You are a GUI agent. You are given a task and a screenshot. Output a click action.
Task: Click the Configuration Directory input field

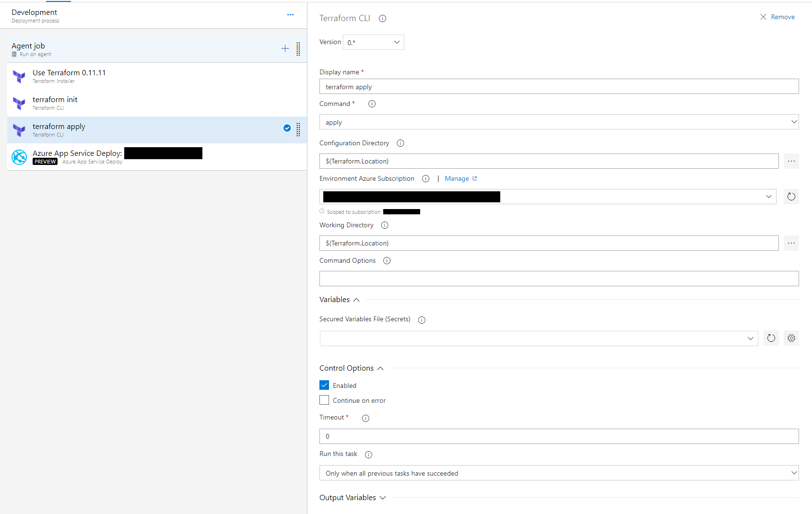coord(549,161)
